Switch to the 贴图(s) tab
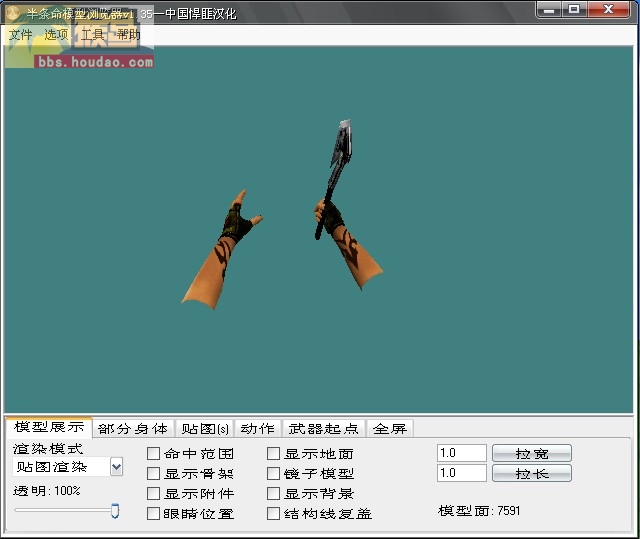 pyautogui.click(x=205, y=429)
